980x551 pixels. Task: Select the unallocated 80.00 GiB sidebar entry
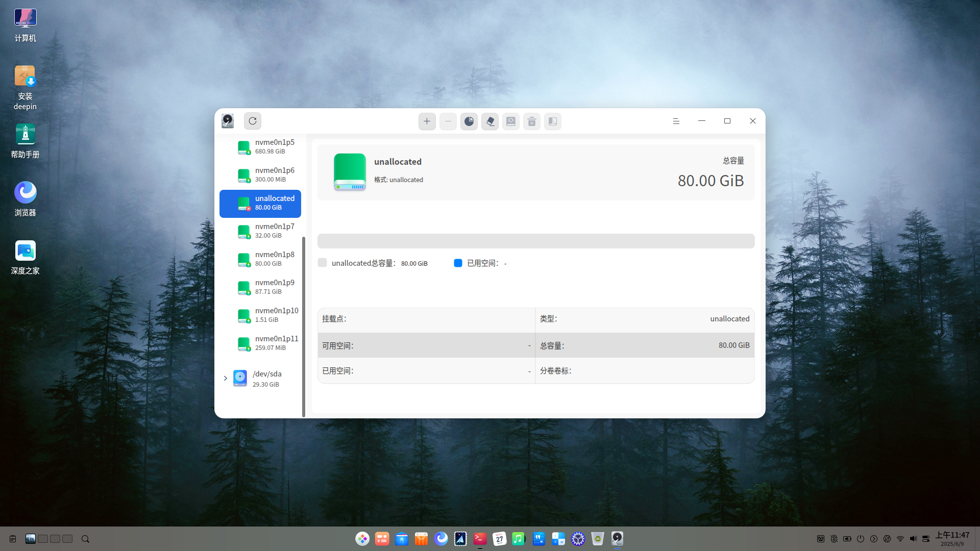tap(260, 204)
